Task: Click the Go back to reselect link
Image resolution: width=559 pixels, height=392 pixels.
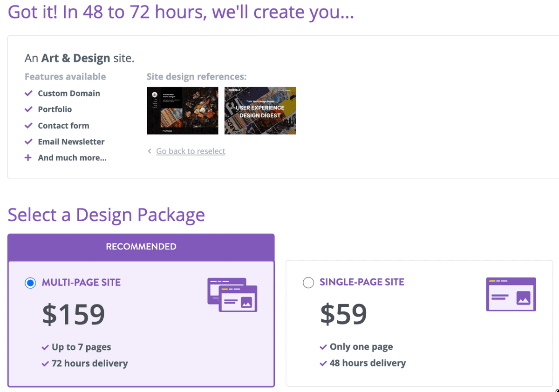Action: click(x=191, y=151)
